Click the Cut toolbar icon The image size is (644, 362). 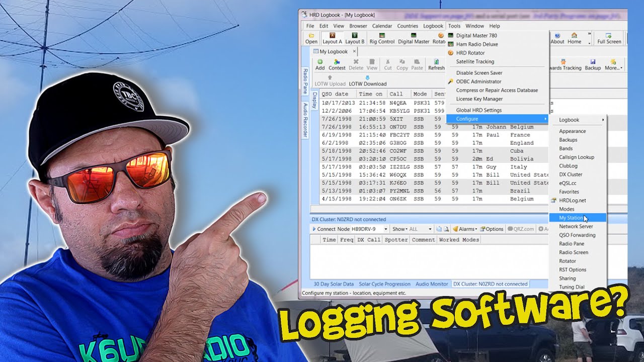[x=388, y=64]
